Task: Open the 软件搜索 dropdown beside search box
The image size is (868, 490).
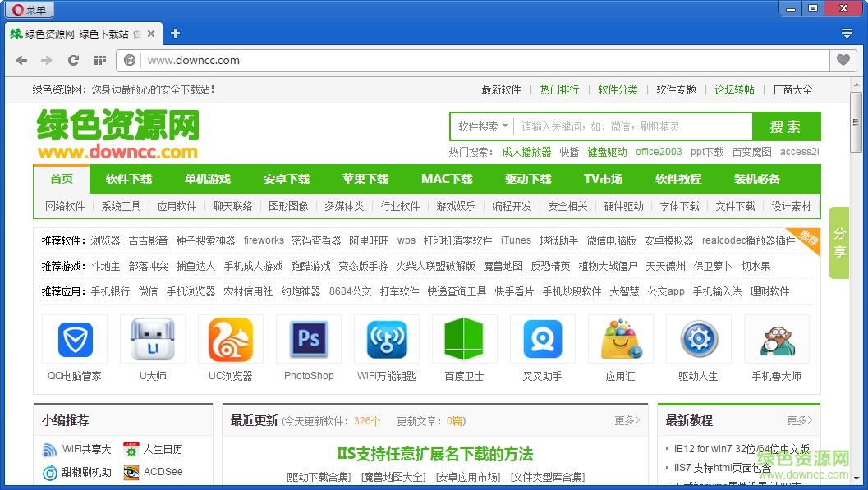Action: [480, 126]
